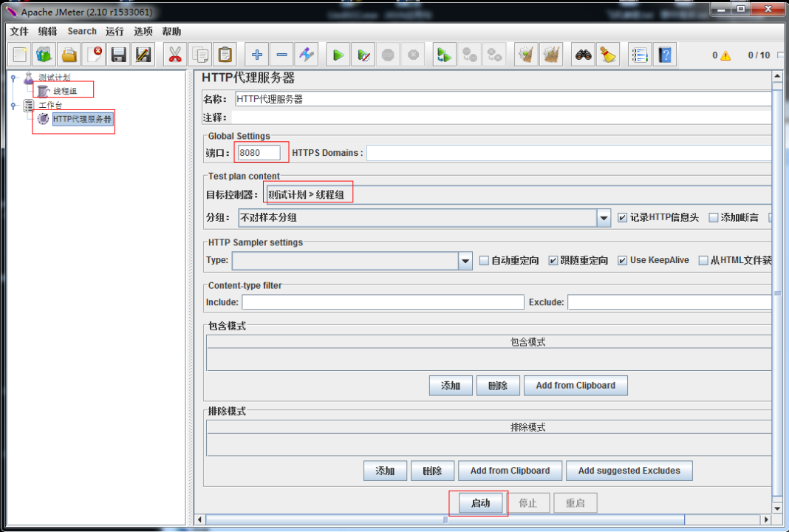Click the 启动 button

click(x=480, y=502)
